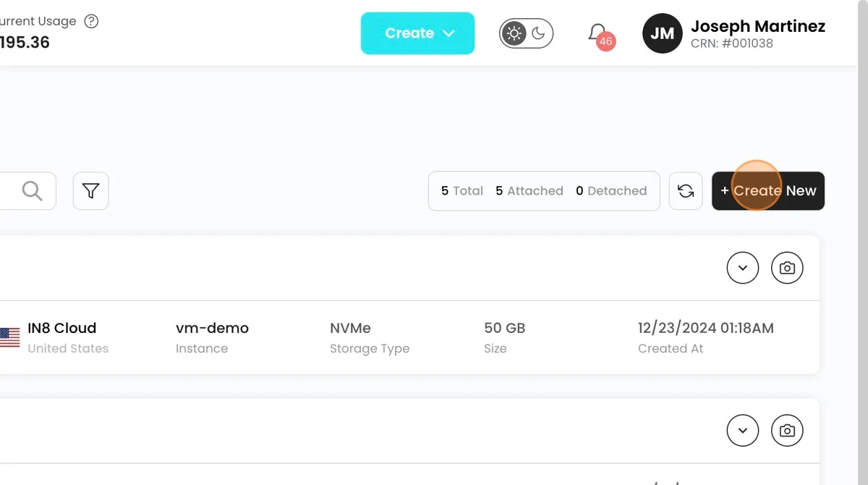The width and height of the screenshot is (868, 485).
Task: Click the United States flag icon
Action: coord(9,337)
